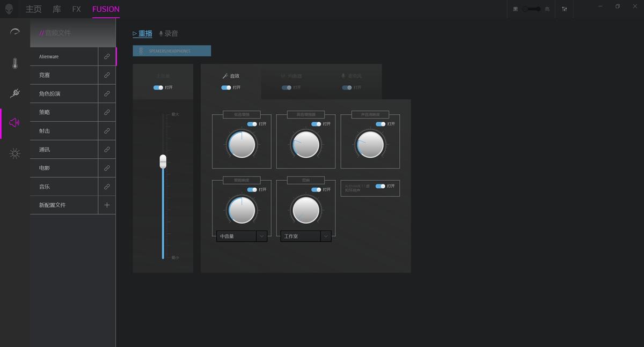The image size is (644, 347).
Task: Switch to the FX tab
Action: [x=77, y=9]
